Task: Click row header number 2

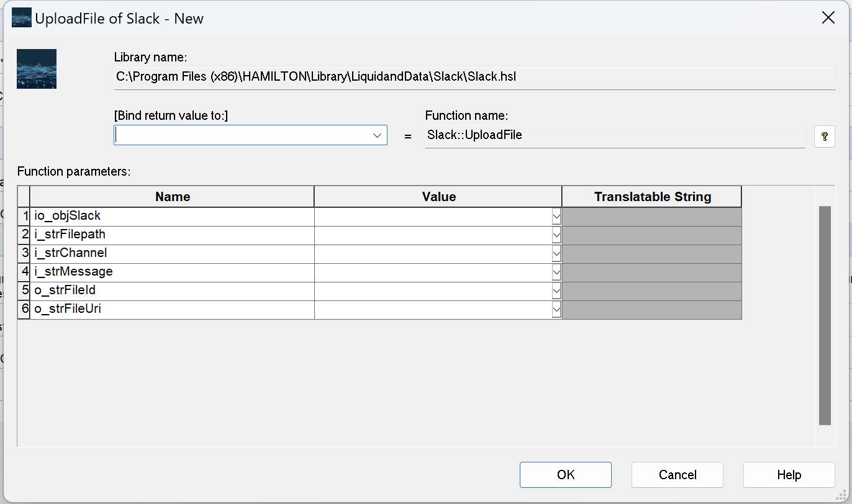Action: (x=24, y=235)
